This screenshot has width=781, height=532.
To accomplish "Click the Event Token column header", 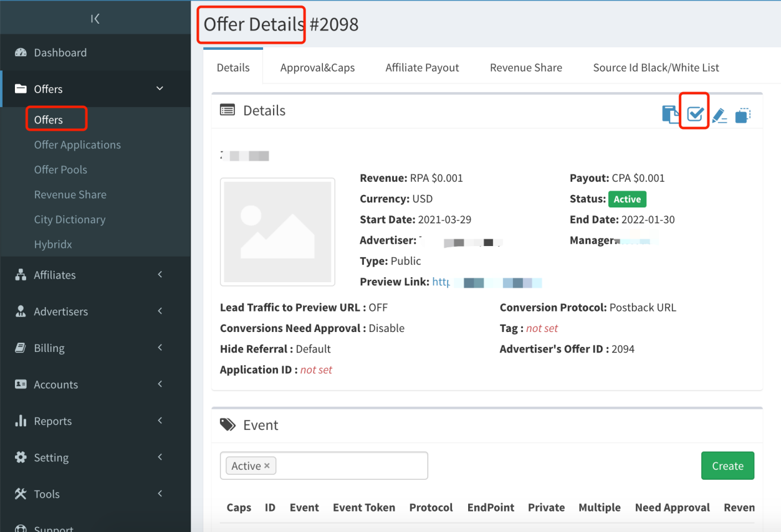I will (364, 508).
